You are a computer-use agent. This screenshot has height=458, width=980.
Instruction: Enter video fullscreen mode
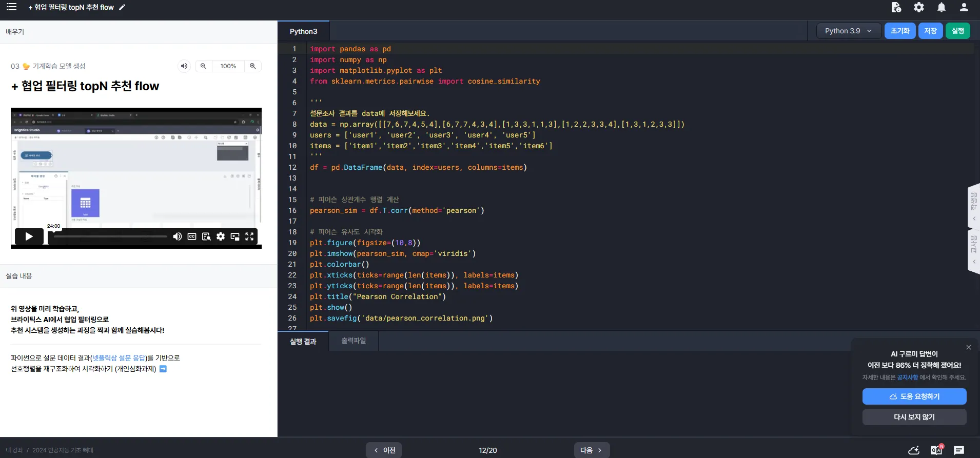[249, 236]
